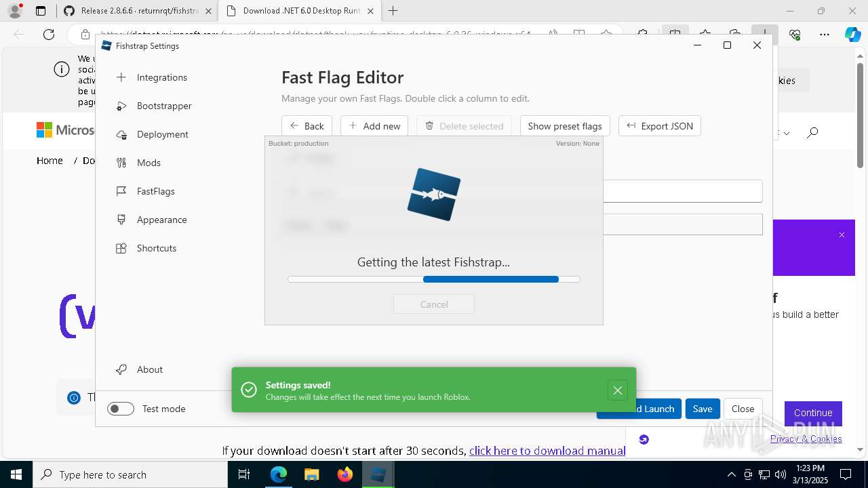Click the volume icon in system tray

click(x=780, y=474)
